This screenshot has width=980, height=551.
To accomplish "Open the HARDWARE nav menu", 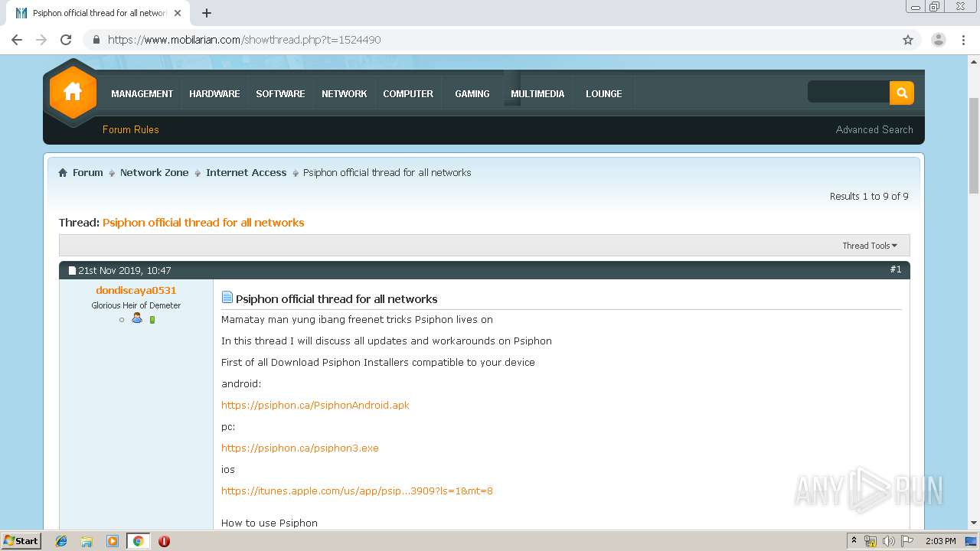I will point(214,93).
